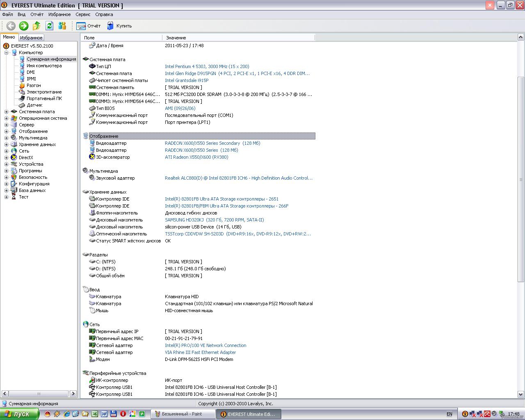Click the Датчик sensor icon
The width and height of the screenshot is (525, 420).
coord(22,105)
